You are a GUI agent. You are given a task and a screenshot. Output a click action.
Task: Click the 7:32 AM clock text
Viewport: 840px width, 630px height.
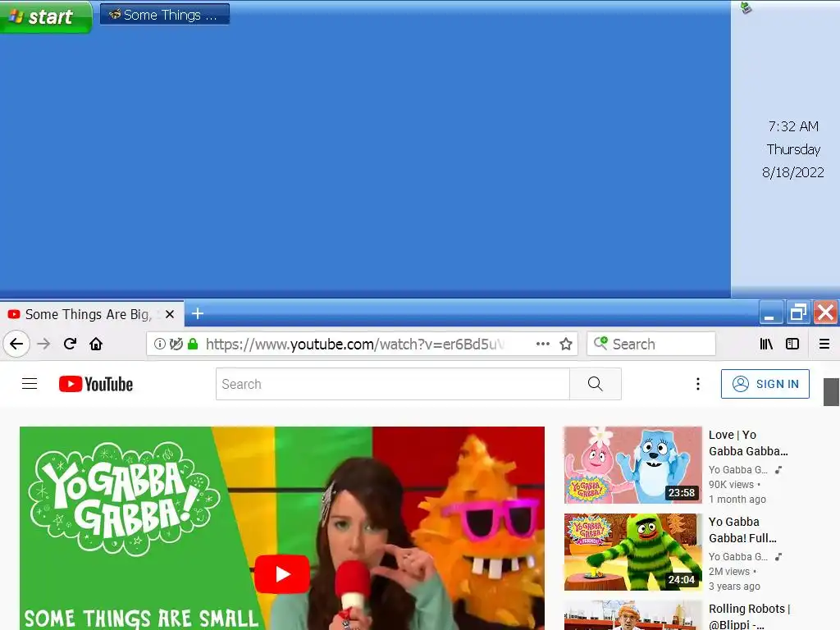click(793, 126)
